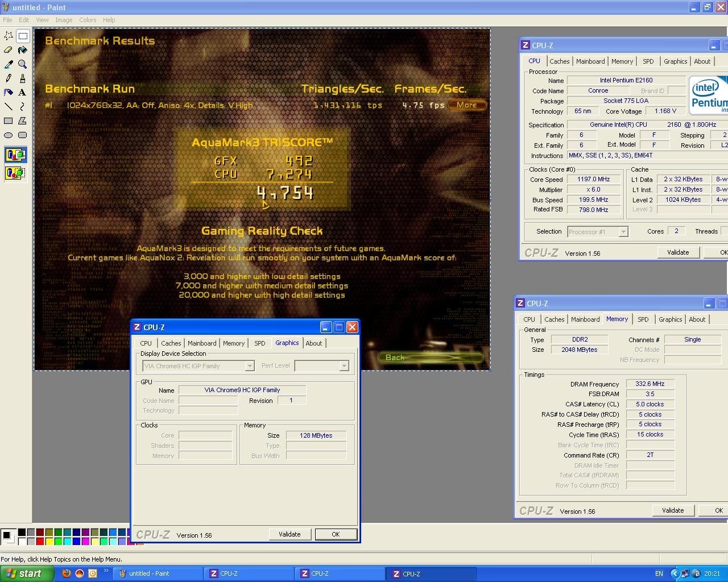Click the 128 MBytes memory size field
This screenshot has width=728, height=582.
[316, 435]
